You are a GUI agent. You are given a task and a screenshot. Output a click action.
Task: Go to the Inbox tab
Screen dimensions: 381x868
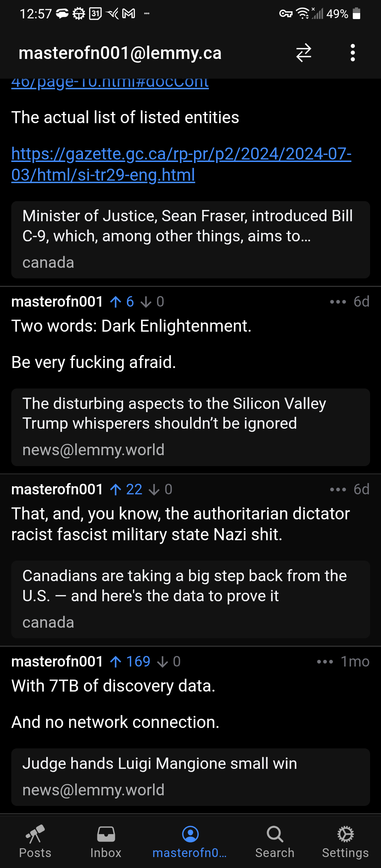pos(106,842)
